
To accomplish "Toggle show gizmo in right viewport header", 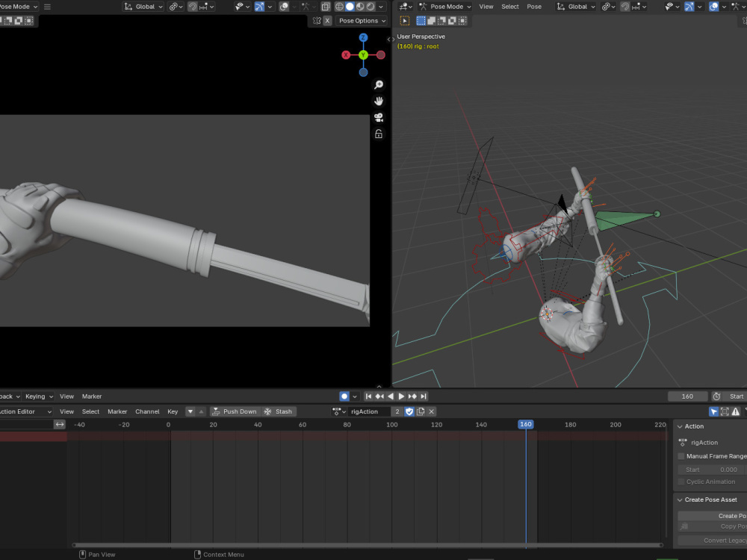I will pyautogui.click(x=689, y=7).
